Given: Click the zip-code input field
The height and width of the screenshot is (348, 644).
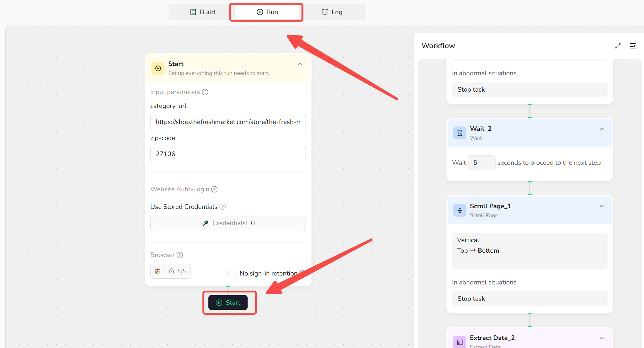Looking at the screenshot, I should tap(228, 154).
